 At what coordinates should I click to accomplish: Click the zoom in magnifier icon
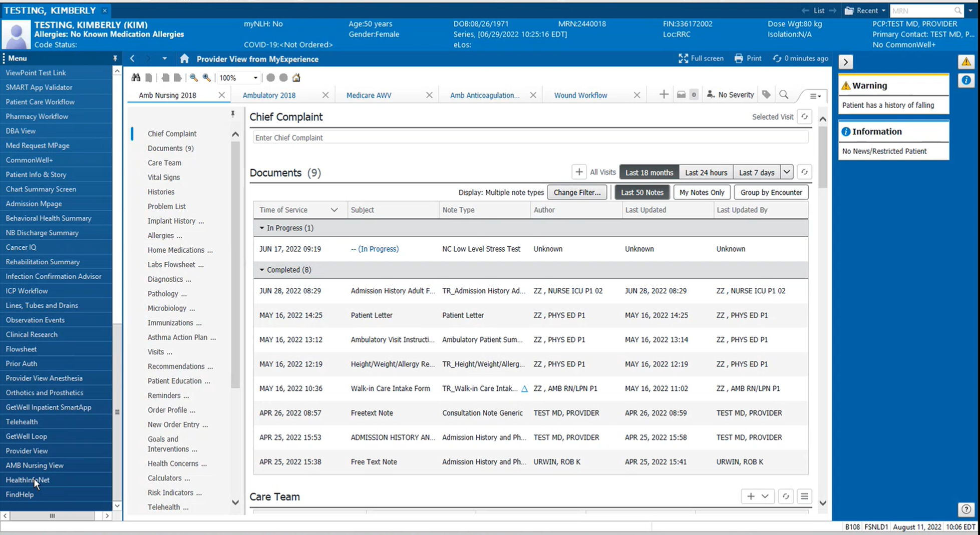coord(206,78)
